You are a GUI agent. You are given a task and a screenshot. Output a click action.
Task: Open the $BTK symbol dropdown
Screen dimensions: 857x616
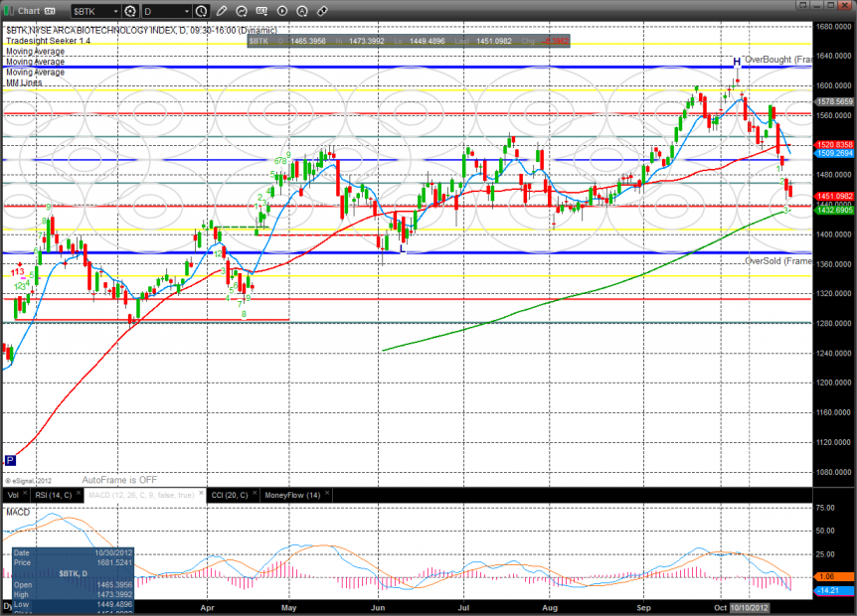(114, 12)
